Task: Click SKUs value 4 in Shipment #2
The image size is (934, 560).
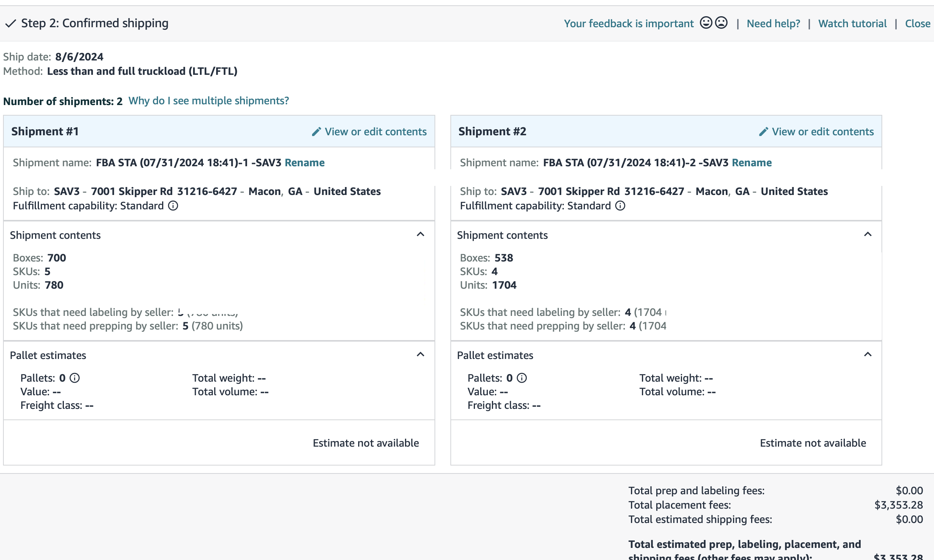Action: tap(495, 271)
